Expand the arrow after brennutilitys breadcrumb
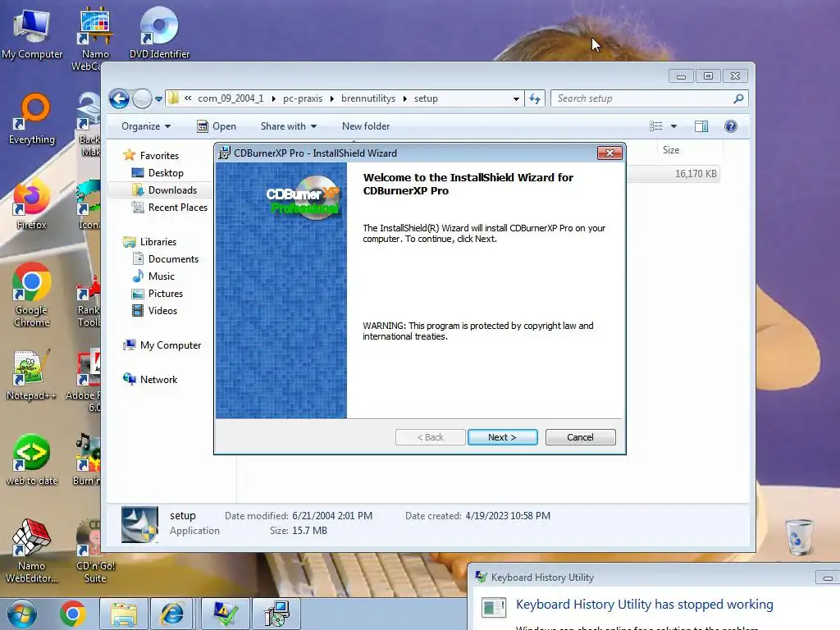This screenshot has height=630, width=840. pos(404,99)
